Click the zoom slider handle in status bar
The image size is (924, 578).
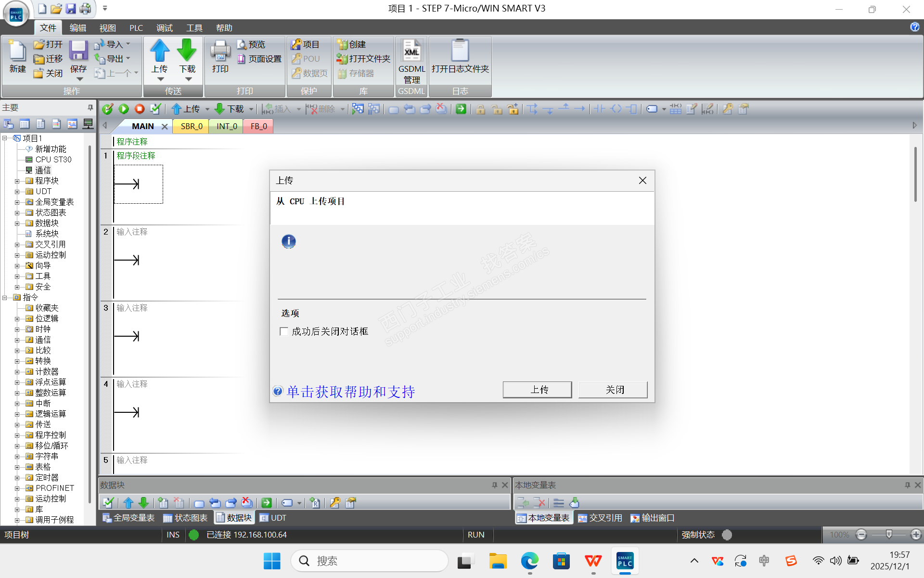coord(888,534)
